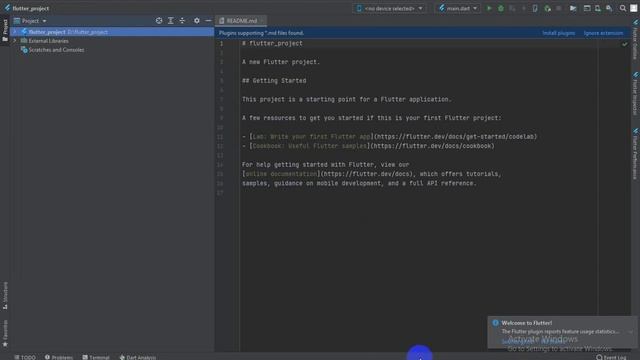The height and width of the screenshot is (360, 640).
Task: Toggle the Project side tool window tab
Action: click(x=5, y=30)
